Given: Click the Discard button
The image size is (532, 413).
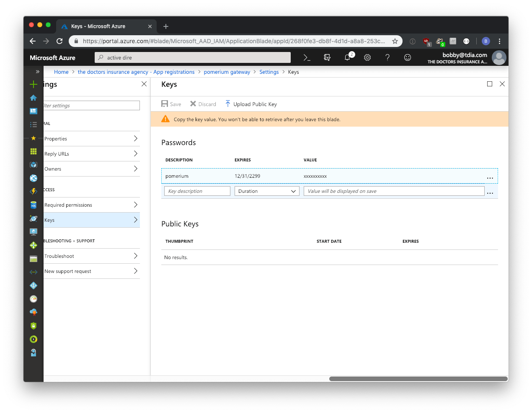Looking at the screenshot, I should tap(203, 104).
